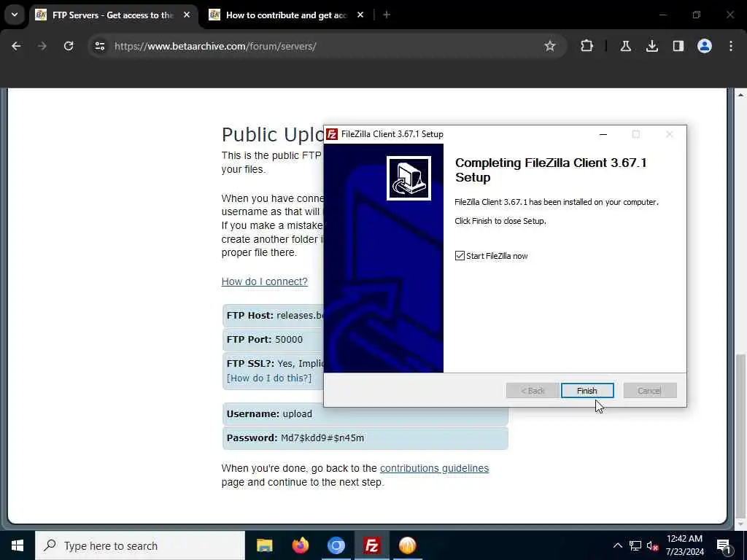Open the browser three-dot menu

(731, 46)
